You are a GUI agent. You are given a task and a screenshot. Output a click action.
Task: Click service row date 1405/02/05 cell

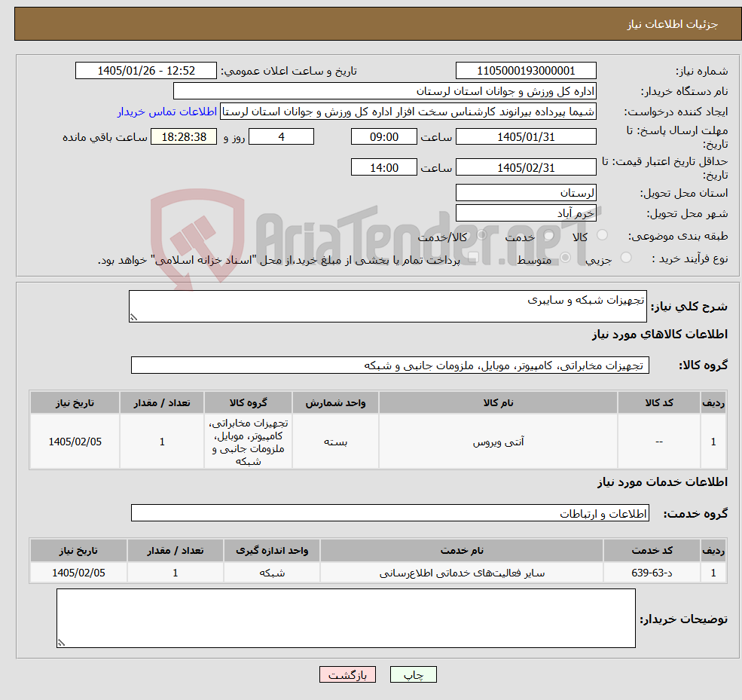click(78, 573)
